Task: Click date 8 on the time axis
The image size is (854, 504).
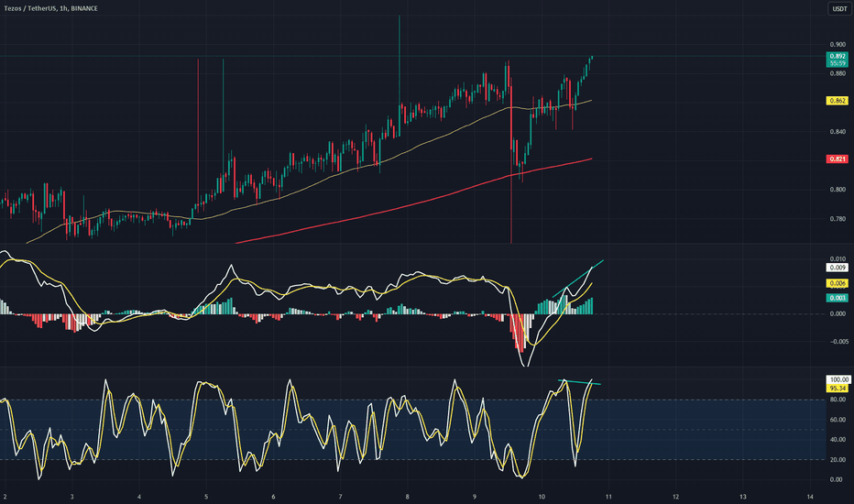Action: 407,496
